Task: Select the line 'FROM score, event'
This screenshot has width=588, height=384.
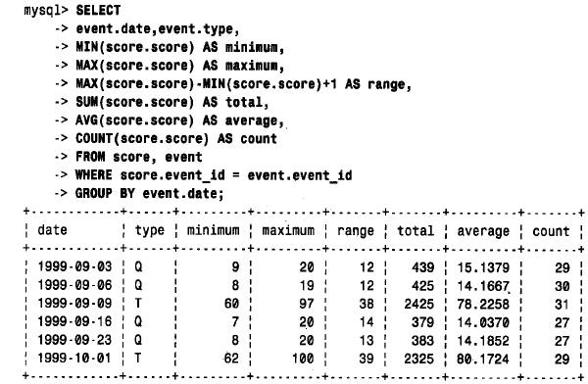Action: tap(139, 157)
